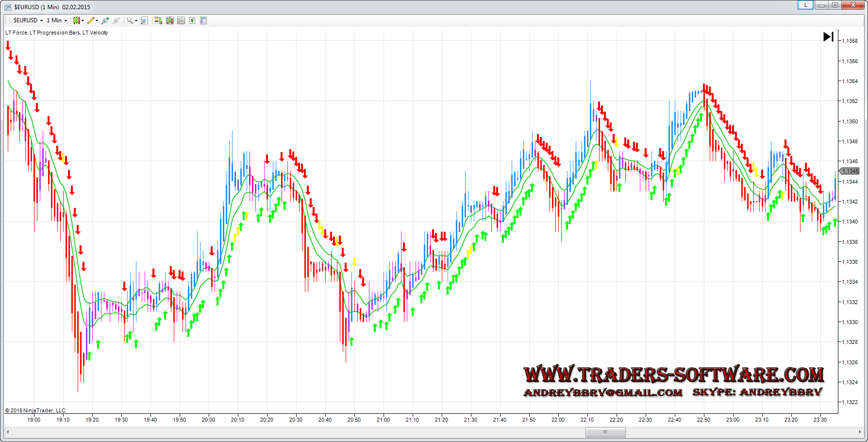Click the zoom in magnifier icon
Screen dimensions: 868x442
105,20
